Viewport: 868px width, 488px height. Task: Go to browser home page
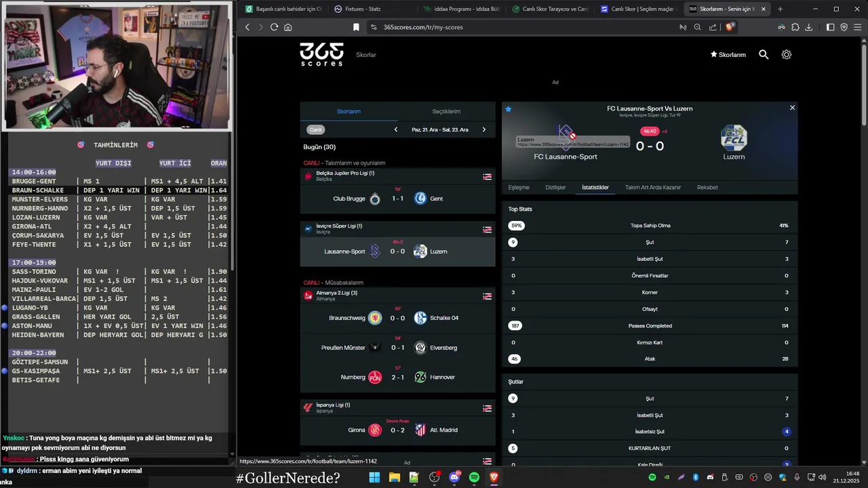288,27
